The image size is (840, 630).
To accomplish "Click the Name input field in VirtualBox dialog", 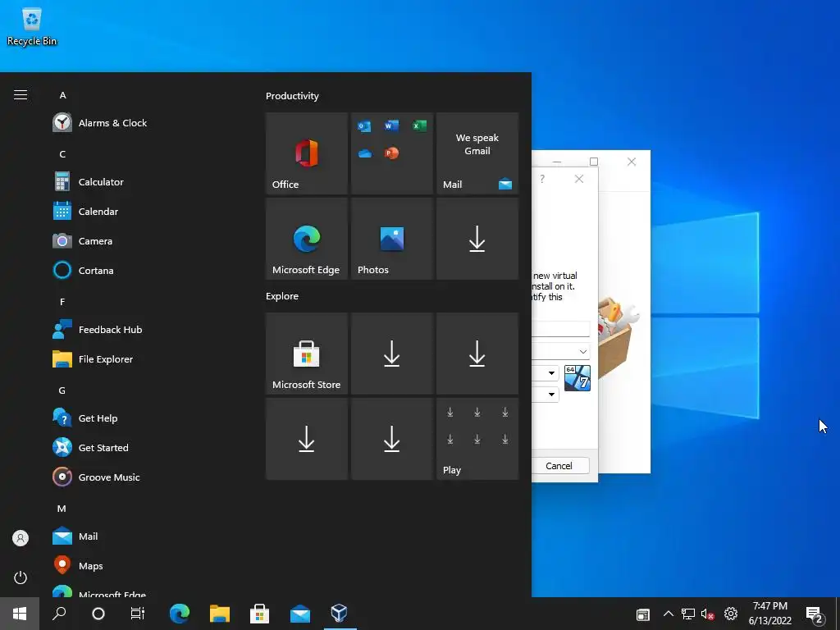I will [561, 329].
